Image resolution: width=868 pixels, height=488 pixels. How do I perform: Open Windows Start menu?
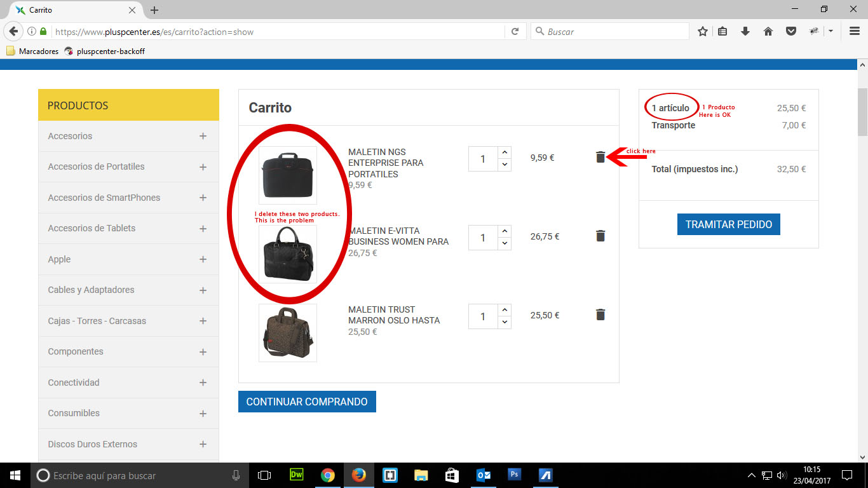point(15,475)
